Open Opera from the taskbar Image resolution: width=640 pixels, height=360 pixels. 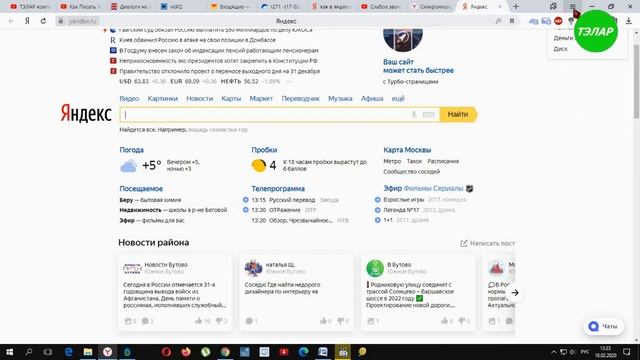coord(166,352)
